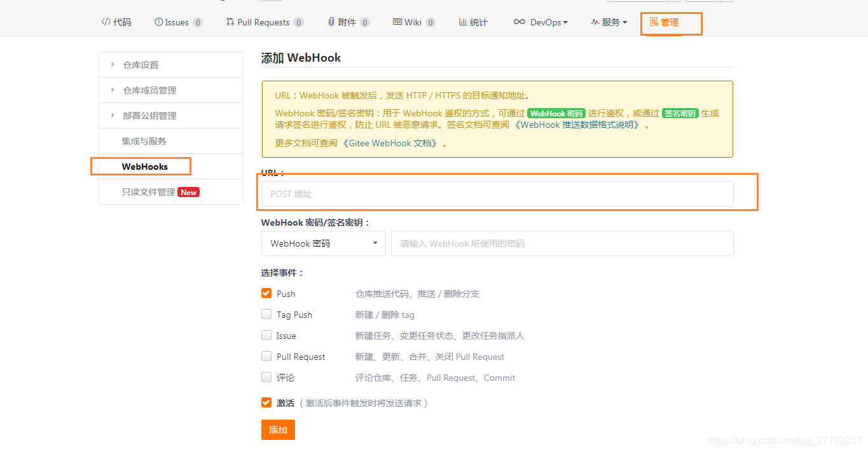Click the code brackets icon beside 代码
This screenshot has height=452, width=868.
click(106, 22)
